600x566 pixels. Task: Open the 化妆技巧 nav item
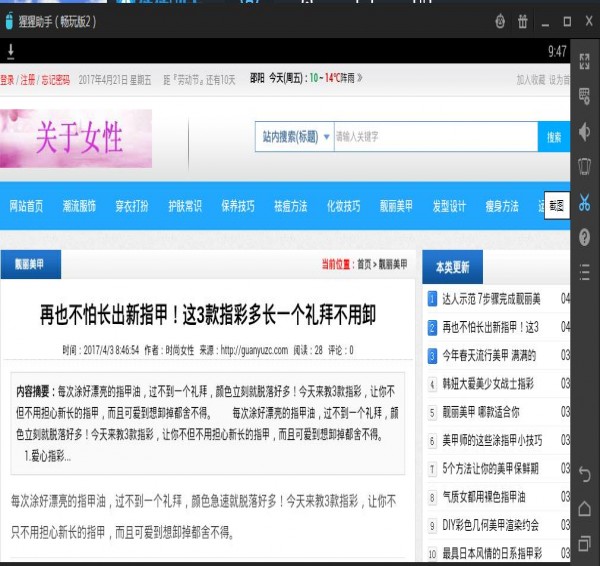tap(343, 206)
